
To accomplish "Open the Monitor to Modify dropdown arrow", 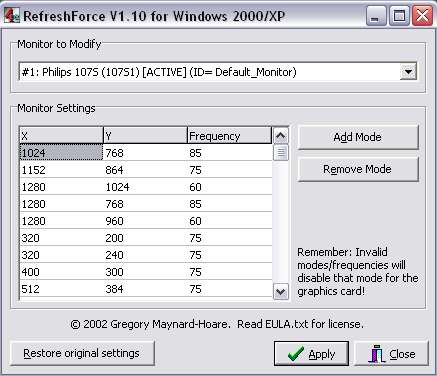I will pyautogui.click(x=408, y=71).
